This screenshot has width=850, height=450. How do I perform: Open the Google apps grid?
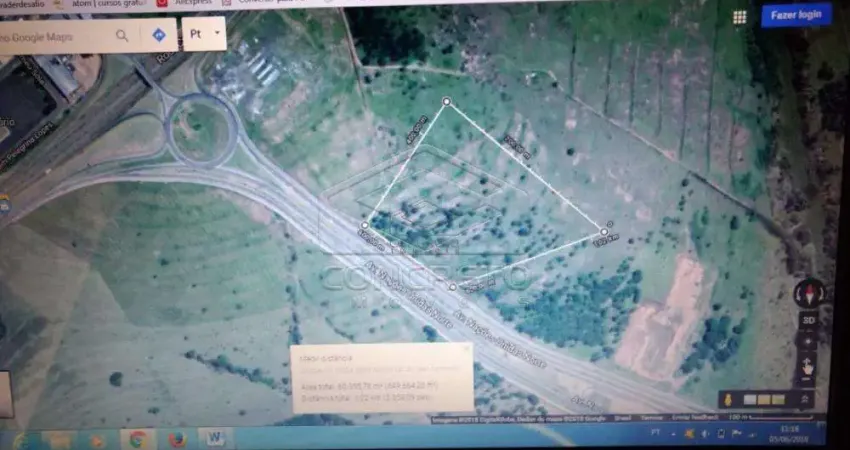pos(739,17)
